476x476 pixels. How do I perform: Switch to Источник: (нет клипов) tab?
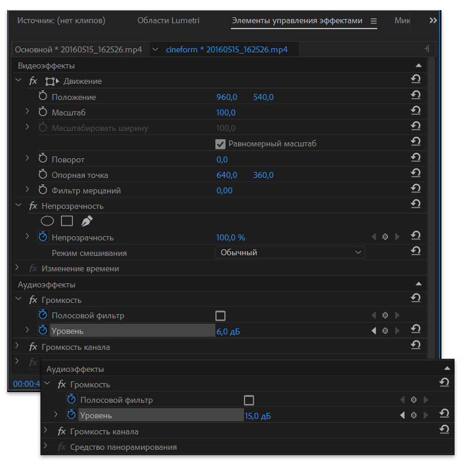click(61, 21)
